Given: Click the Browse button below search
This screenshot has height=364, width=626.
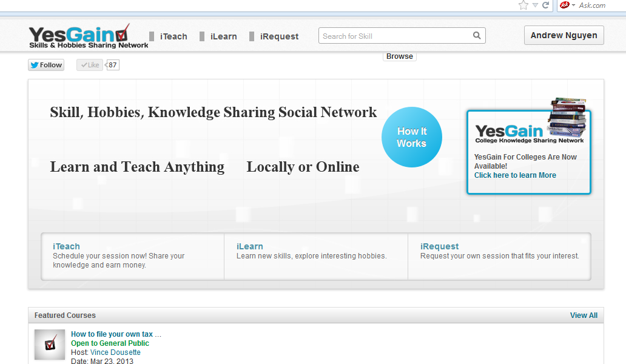Looking at the screenshot, I should [399, 56].
